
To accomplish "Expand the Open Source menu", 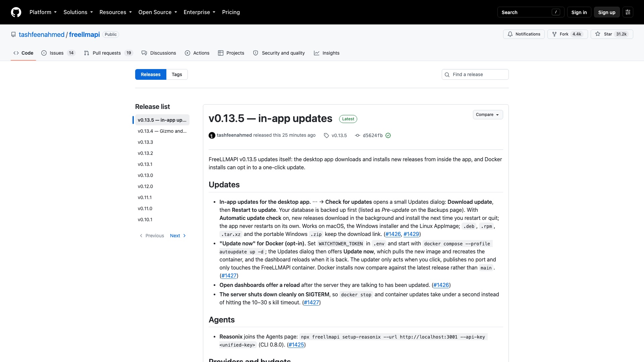I will 158,12.
